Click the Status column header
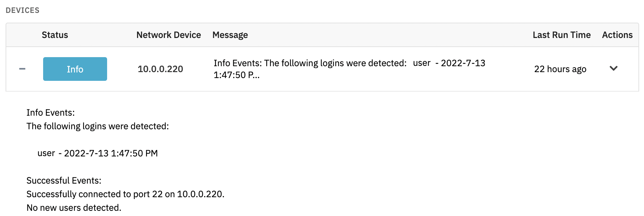This screenshot has width=644, height=216. click(55, 34)
